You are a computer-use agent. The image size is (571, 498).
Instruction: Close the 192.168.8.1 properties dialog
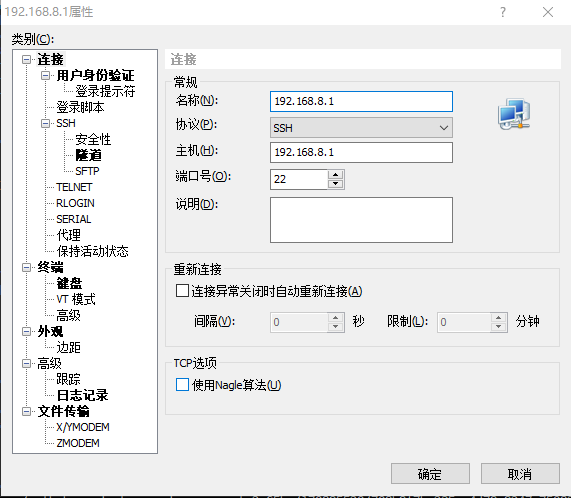click(x=548, y=12)
